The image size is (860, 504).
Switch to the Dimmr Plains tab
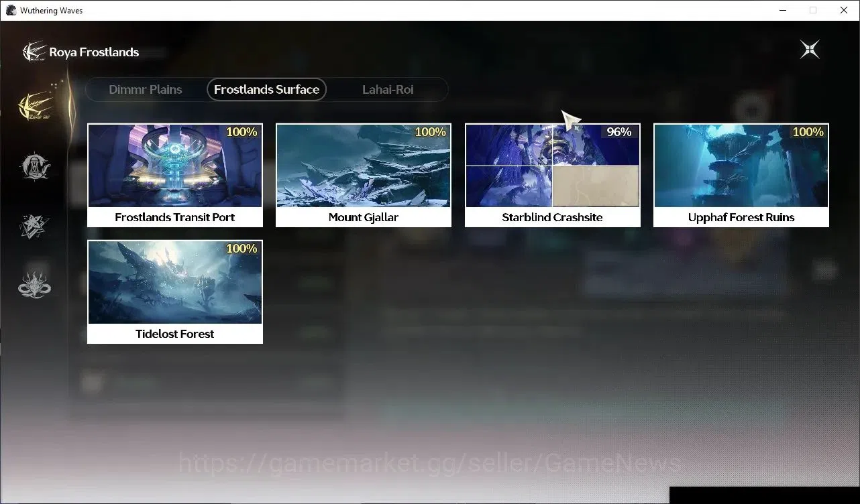(146, 89)
